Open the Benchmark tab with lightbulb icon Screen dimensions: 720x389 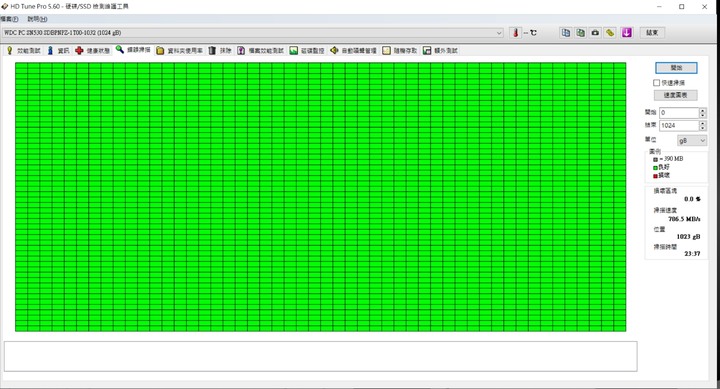[23, 51]
